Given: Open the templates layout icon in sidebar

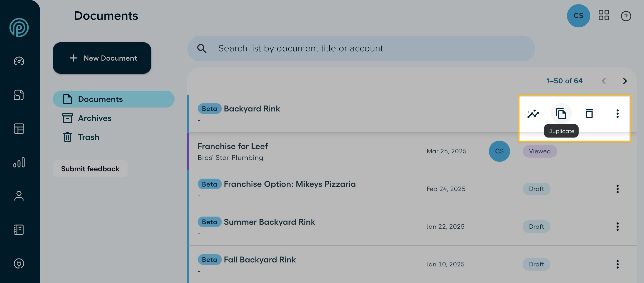Looking at the screenshot, I should coord(19,129).
